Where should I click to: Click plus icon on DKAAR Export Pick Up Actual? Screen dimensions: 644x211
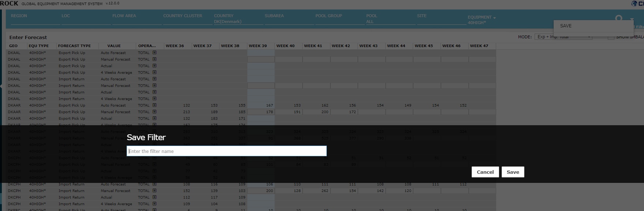point(154,118)
